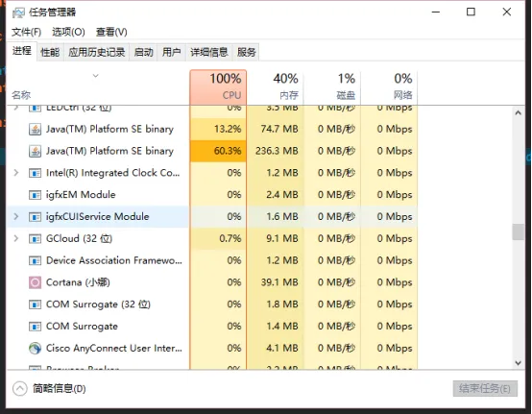532x414 pixels.
Task: Sort by 磁盘 column header
Action: click(332, 87)
